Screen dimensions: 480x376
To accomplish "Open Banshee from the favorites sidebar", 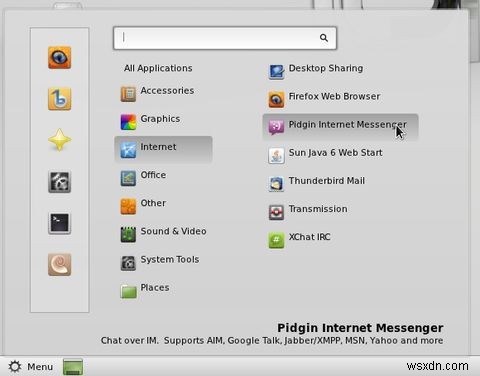I will pos(59,99).
